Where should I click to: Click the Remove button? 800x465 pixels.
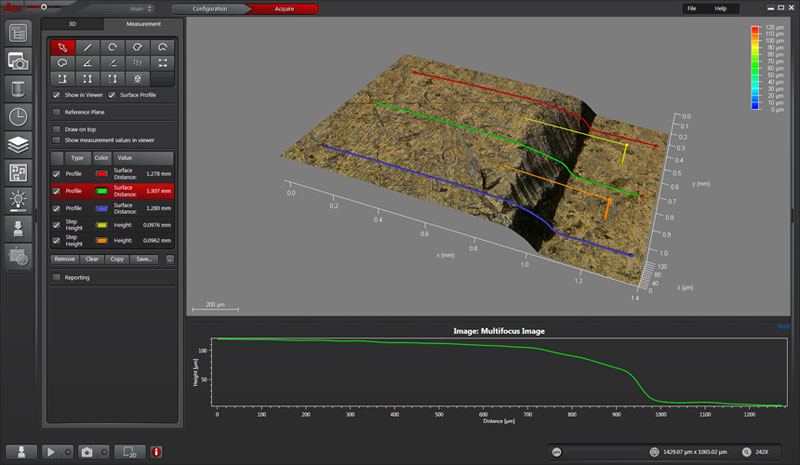64,259
